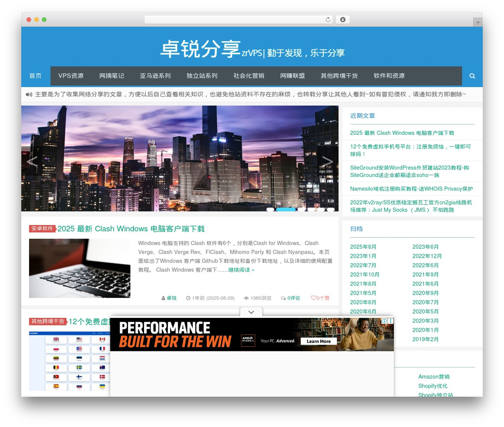Screen dimensions: 504x427
Task: Click the browser reload icon
Action: click(328, 20)
